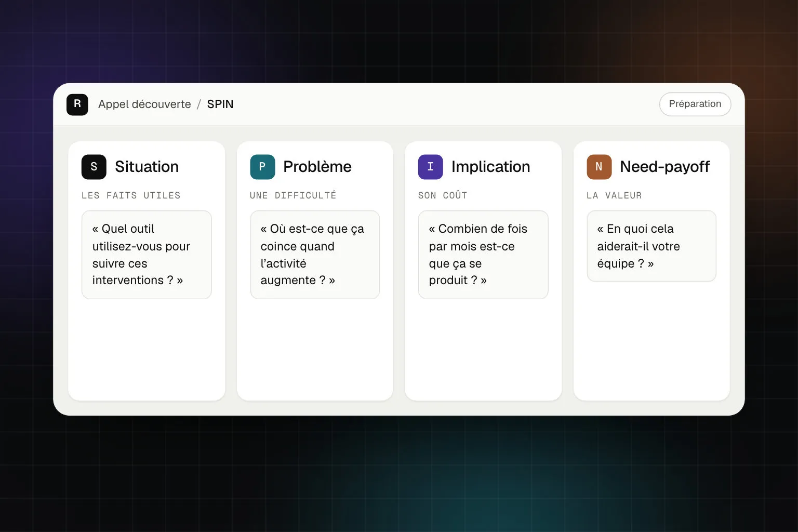Open the « En quoi cela aiderait-il » card
The height and width of the screenshot is (532, 798).
651,246
